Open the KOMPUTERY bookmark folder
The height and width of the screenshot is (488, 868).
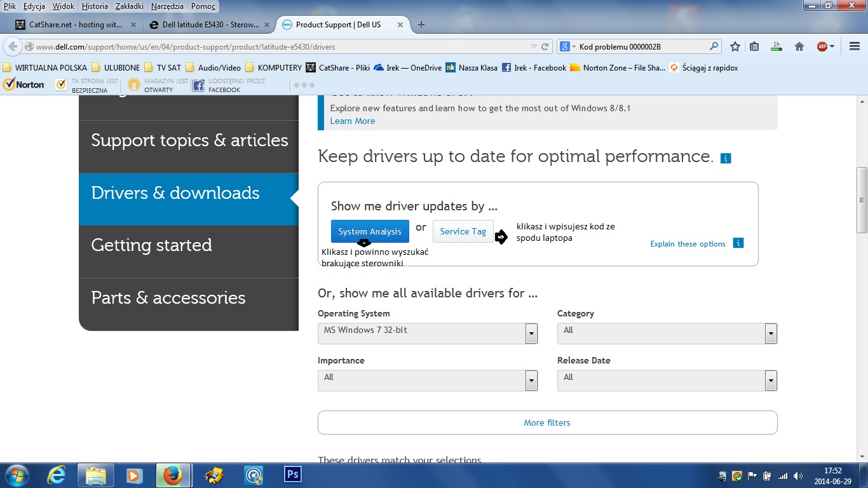click(273, 67)
